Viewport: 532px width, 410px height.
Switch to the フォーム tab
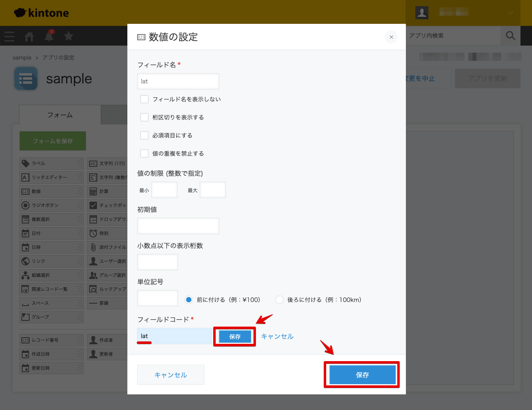60,115
